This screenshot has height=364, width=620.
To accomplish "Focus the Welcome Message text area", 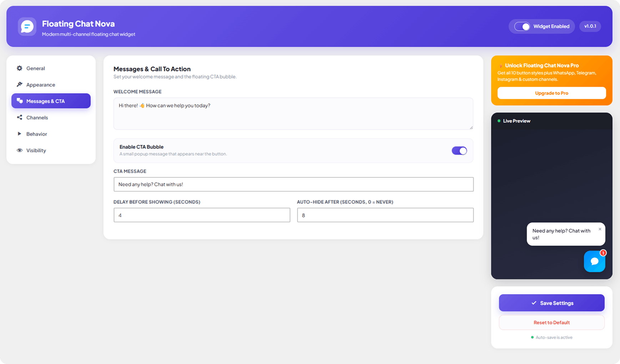I will coord(293,113).
